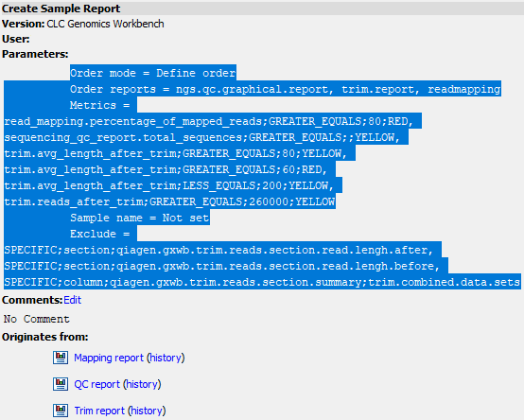Click the 'No Comment' text
Viewport: 524px width, 420px height.
pyautogui.click(x=37, y=319)
